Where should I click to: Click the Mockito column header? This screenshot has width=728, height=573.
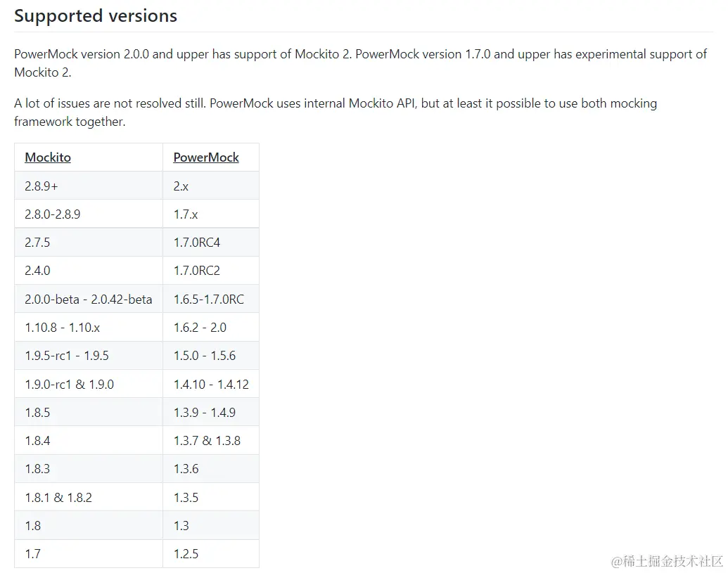click(x=48, y=157)
